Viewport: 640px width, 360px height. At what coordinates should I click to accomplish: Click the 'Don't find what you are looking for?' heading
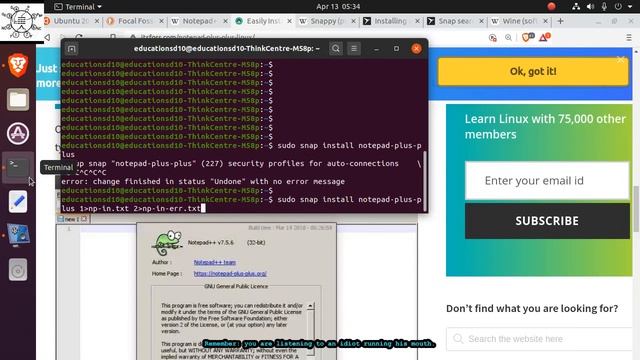point(532,308)
